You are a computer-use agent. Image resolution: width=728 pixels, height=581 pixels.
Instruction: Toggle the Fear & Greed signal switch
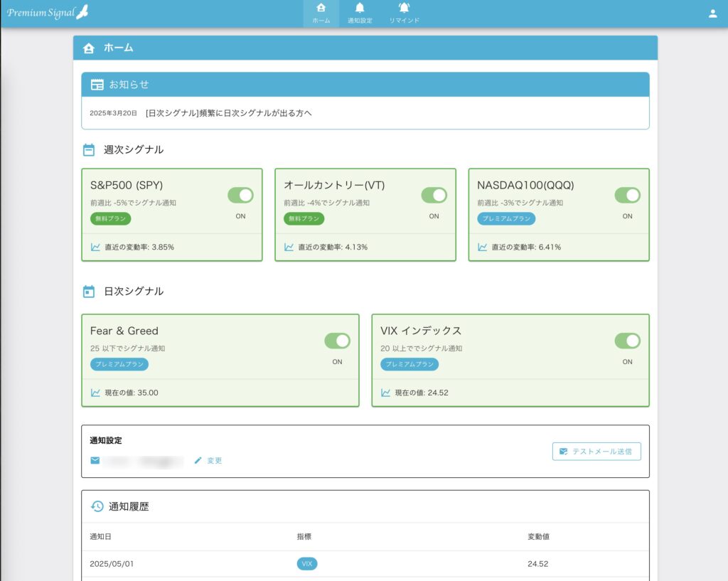click(x=337, y=341)
